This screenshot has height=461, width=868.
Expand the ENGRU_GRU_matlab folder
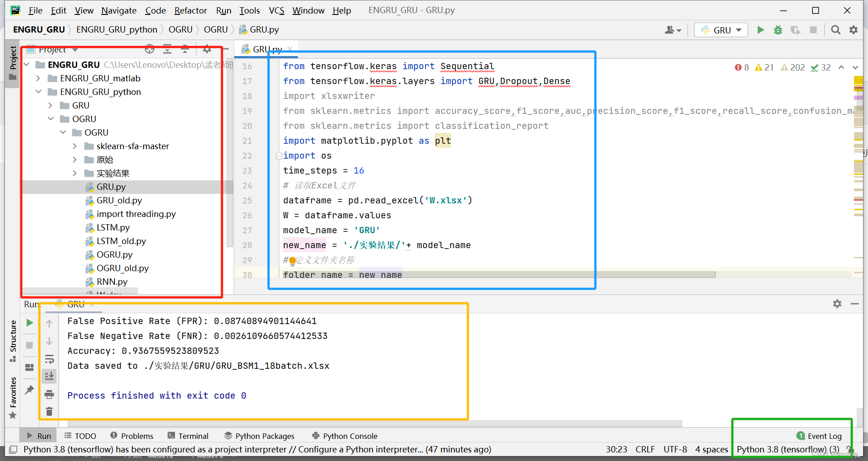(x=38, y=78)
